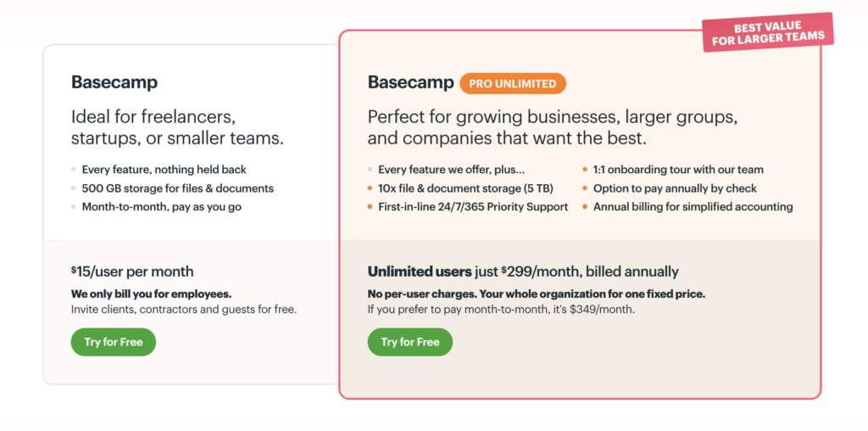Click the bullet beside Month-to-month, pay as you go
The image size is (868, 431).
pyautogui.click(x=74, y=207)
